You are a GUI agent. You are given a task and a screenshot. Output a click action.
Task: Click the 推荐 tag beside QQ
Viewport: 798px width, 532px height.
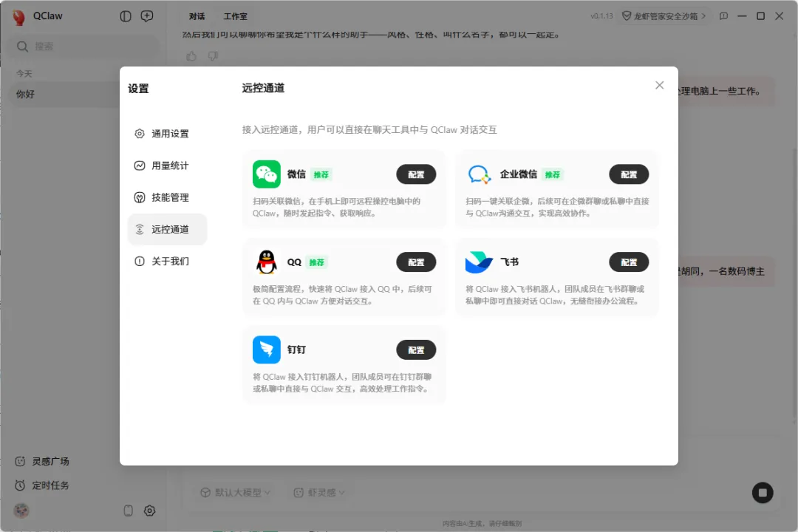pyautogui.click(x=316, y=262)
